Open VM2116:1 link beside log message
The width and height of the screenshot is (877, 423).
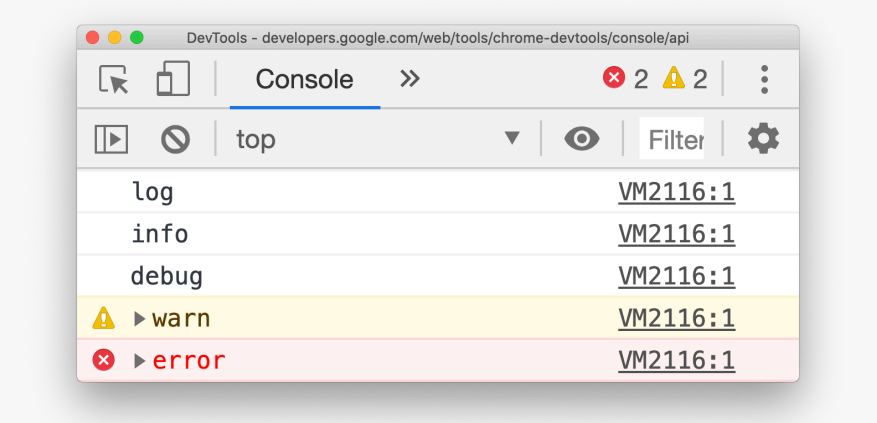[x=676, y=192]
